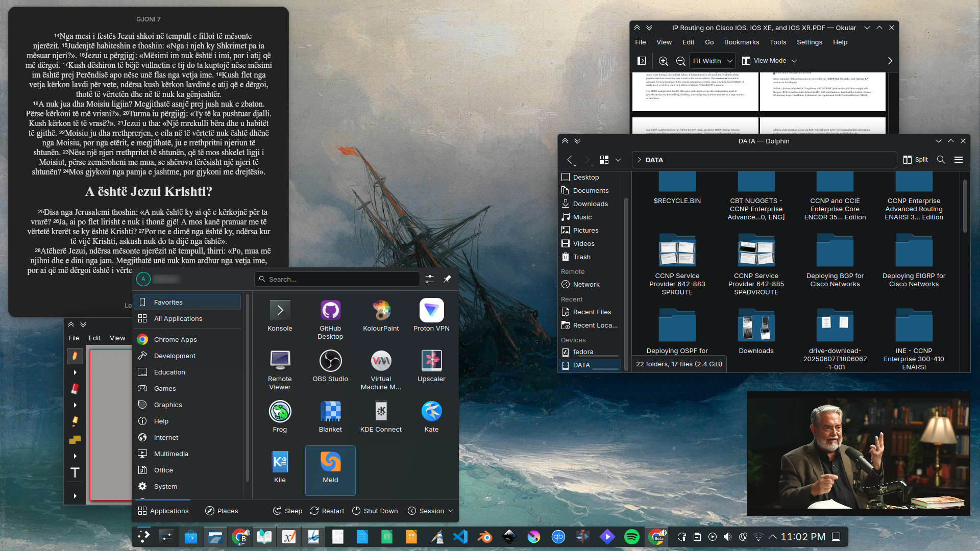The width and height of the screenshot is (980, 551).
Task: Open Dolphin search icon
Action: pyautogui.click(x=941, y=160)
